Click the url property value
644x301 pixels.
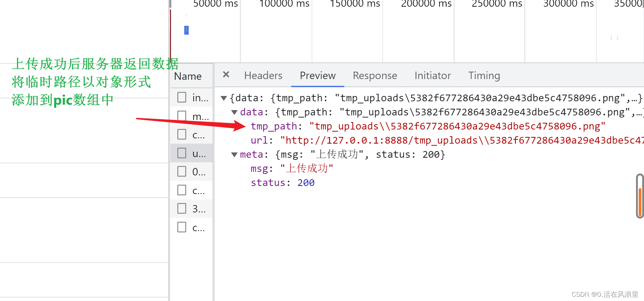[x=462, y=140]
